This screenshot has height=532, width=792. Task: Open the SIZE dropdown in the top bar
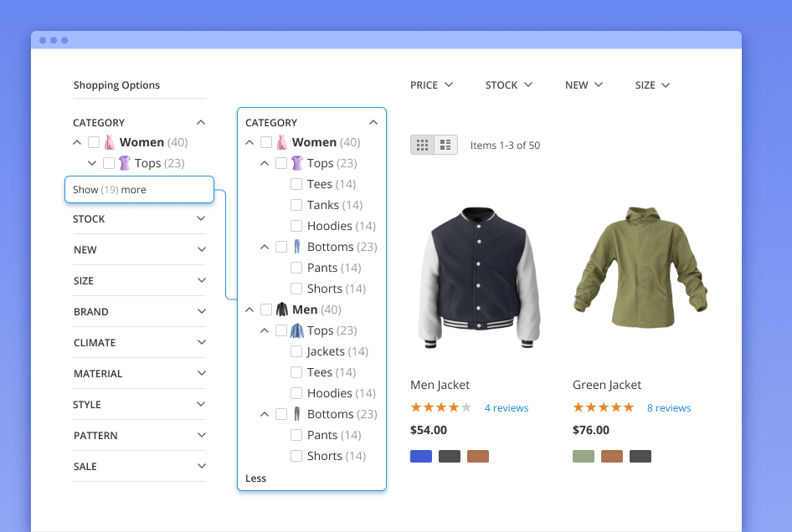click(651, 84)
